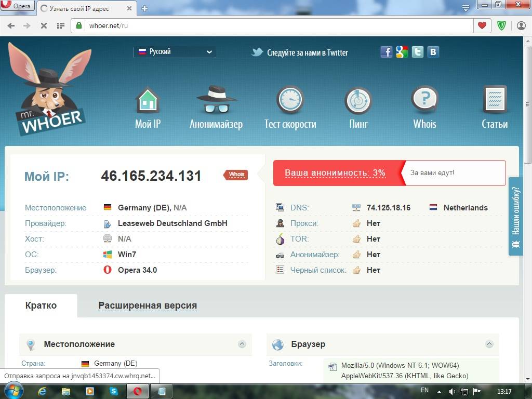Click the IP address 46.165.234.131

(151, 176)
